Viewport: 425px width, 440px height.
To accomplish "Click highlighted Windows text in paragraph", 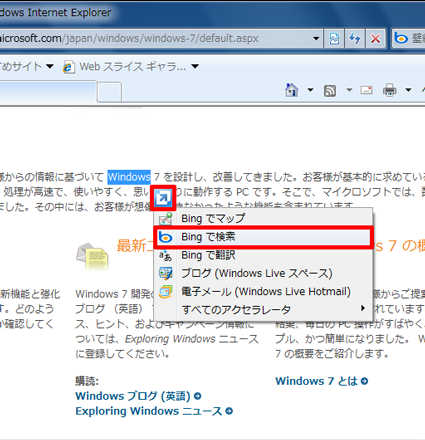I will click(x=129, y=177).
